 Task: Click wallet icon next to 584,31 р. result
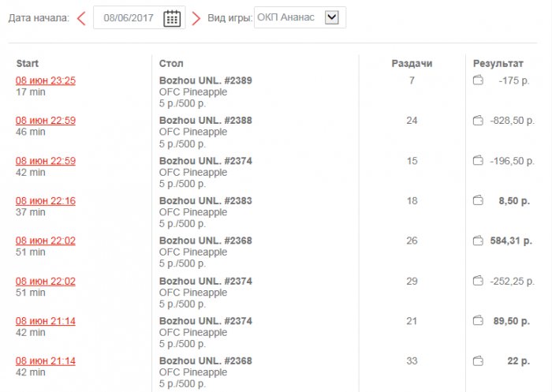[478, 241]
